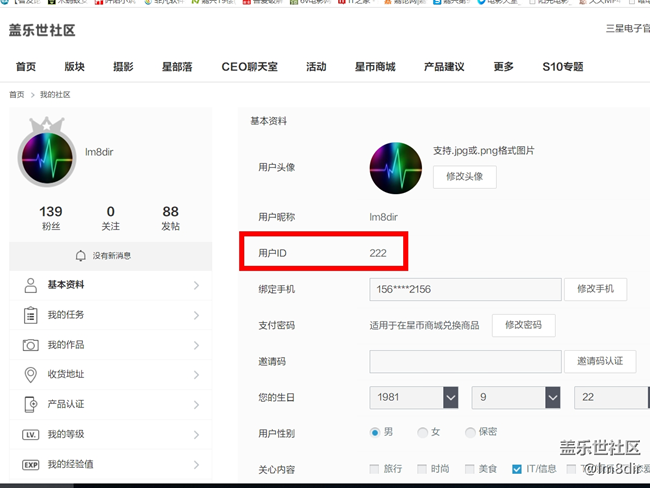The image size is (650, 488).
Task: Click the user ID value 222
Action: coord(378,253)
